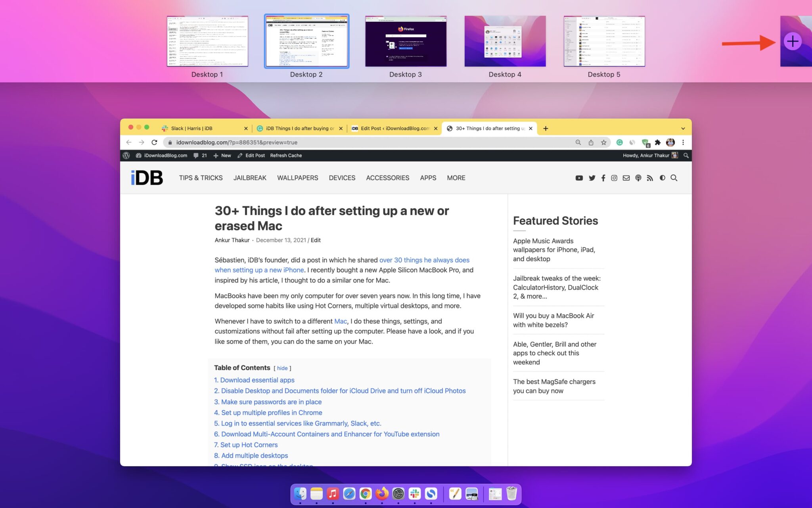Click the Facebook icon in site header
The width and height of the screenshot is (812, 508).
(x=603, y=178)
